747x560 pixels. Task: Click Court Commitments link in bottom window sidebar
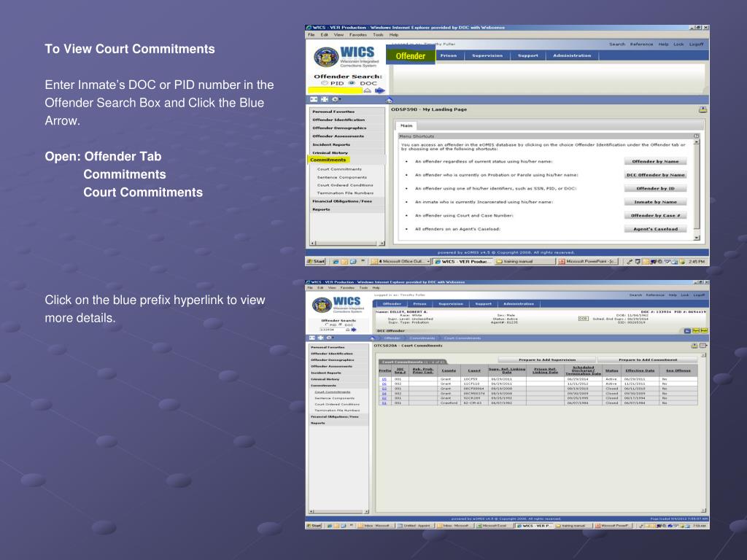332,392
